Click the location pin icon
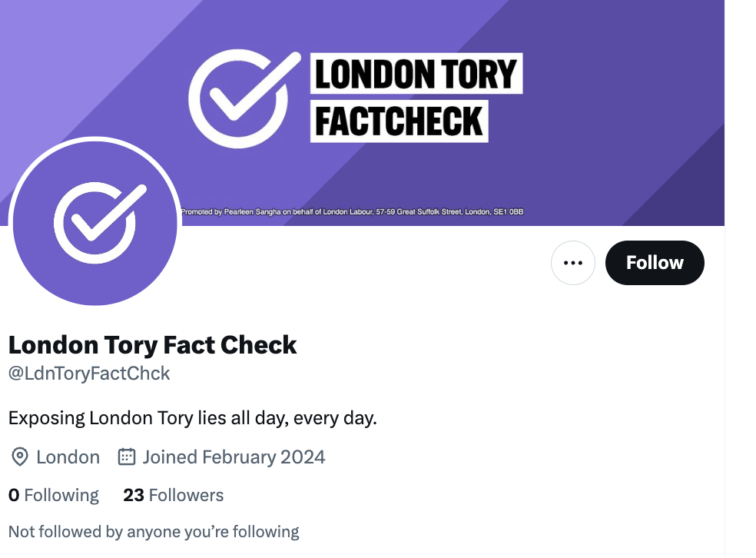756x558 pixels. point(19,457)
